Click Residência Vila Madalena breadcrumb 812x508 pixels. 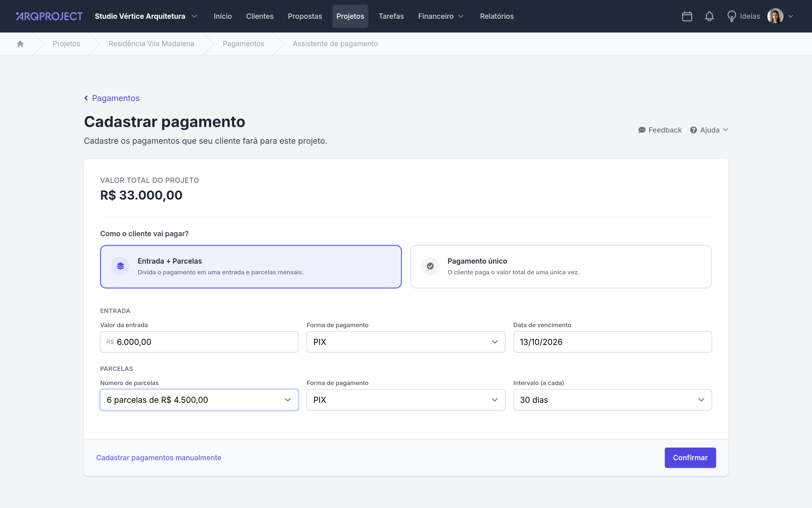click(x=151, y=44)
